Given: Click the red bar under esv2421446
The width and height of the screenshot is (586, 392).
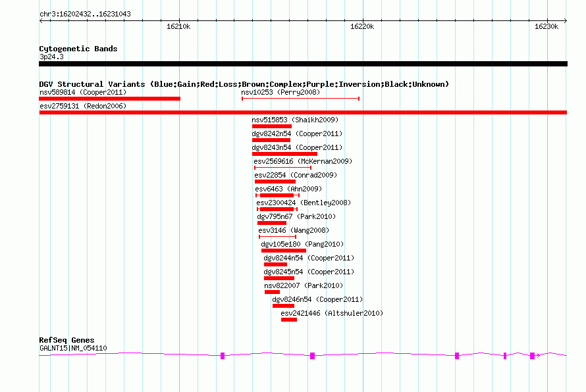Looking at the screenshot, I should click(x=289, y=320).
